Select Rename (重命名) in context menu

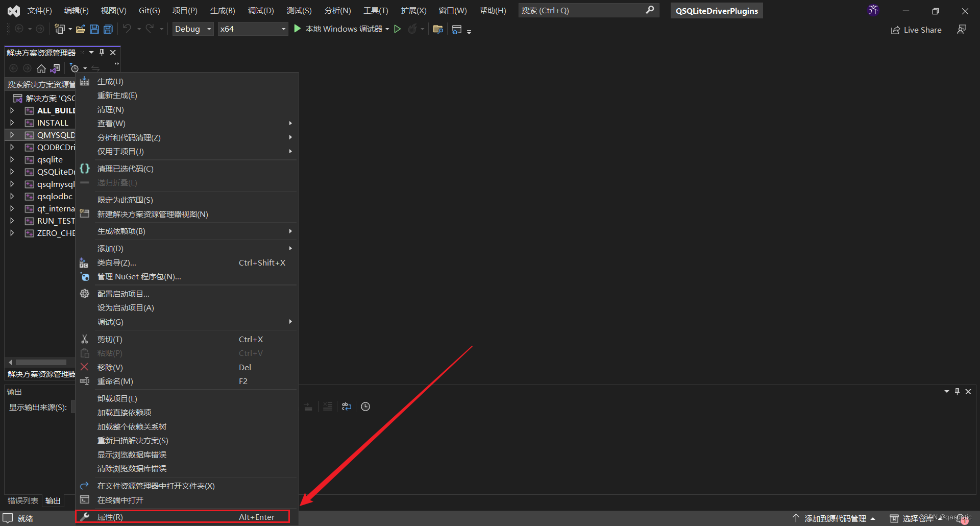coord(187,381)
